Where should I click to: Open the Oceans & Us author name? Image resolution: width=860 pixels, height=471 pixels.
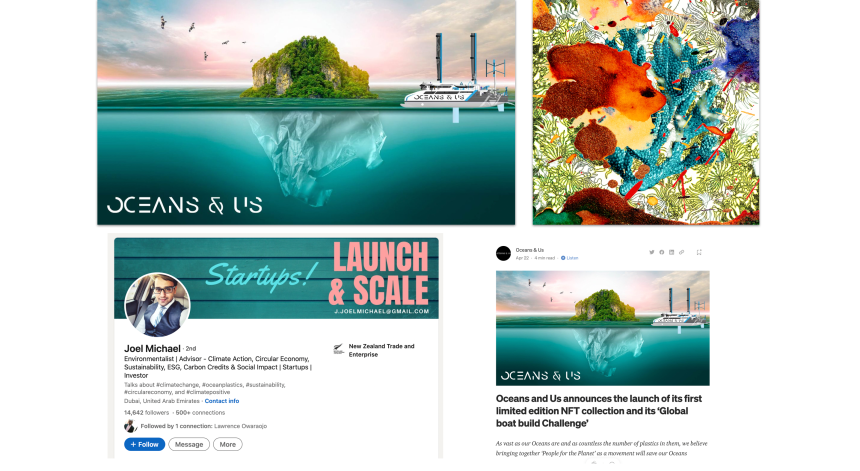tap(529, 250)
